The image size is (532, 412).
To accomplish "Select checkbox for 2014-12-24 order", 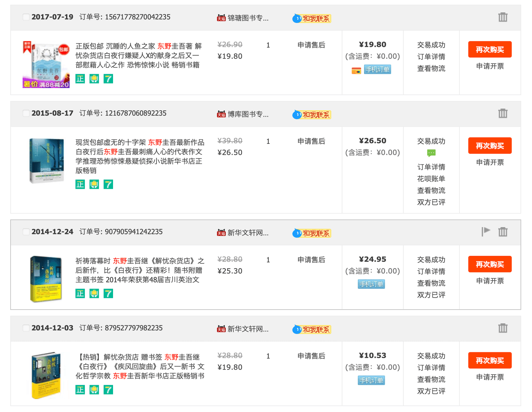I will 26,232.
